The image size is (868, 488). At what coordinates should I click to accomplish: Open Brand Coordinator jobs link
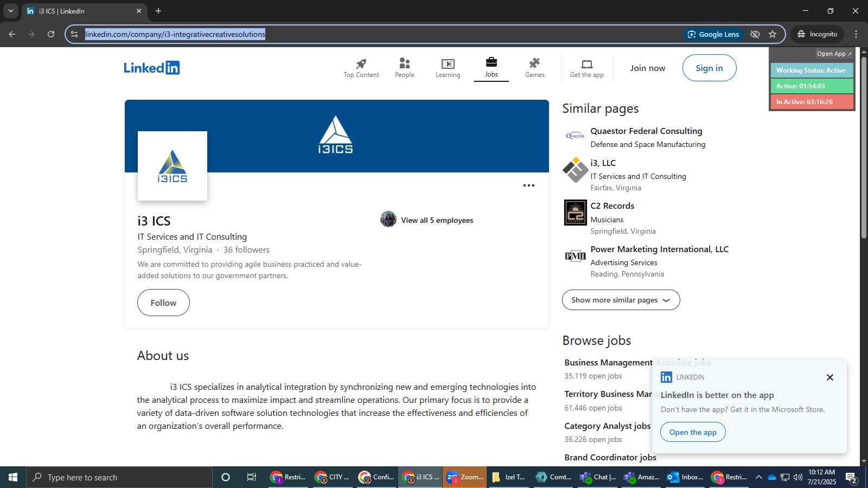pos(610,458)
